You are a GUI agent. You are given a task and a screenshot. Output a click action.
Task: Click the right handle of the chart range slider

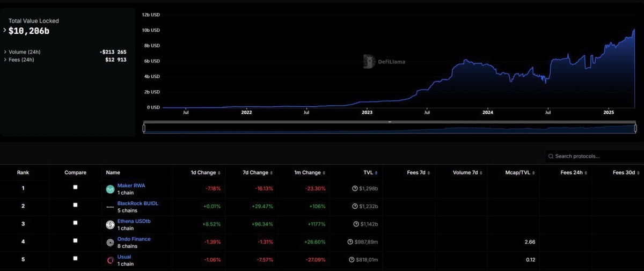635,128
